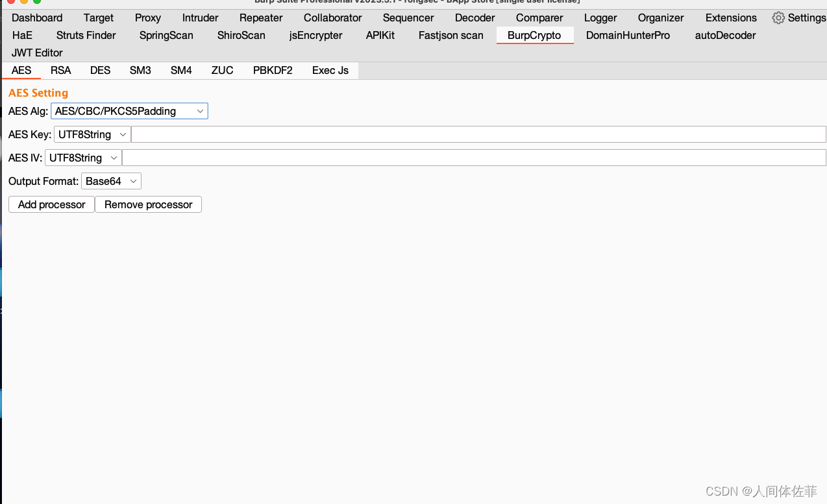Open the JWT Editor tab
This screenshot has width=827, height=504.
coord(37,53)
